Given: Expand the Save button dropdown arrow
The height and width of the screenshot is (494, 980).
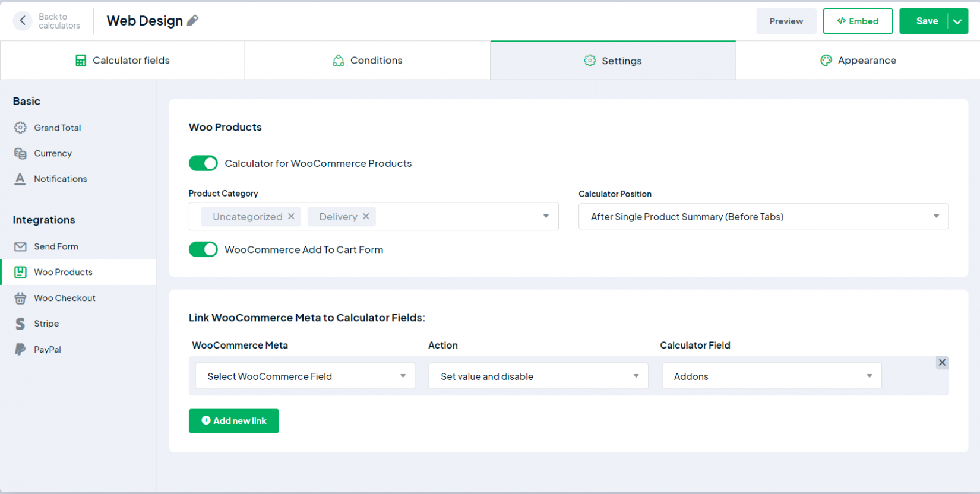Looking at the screenshot, I should pos(957,21).
